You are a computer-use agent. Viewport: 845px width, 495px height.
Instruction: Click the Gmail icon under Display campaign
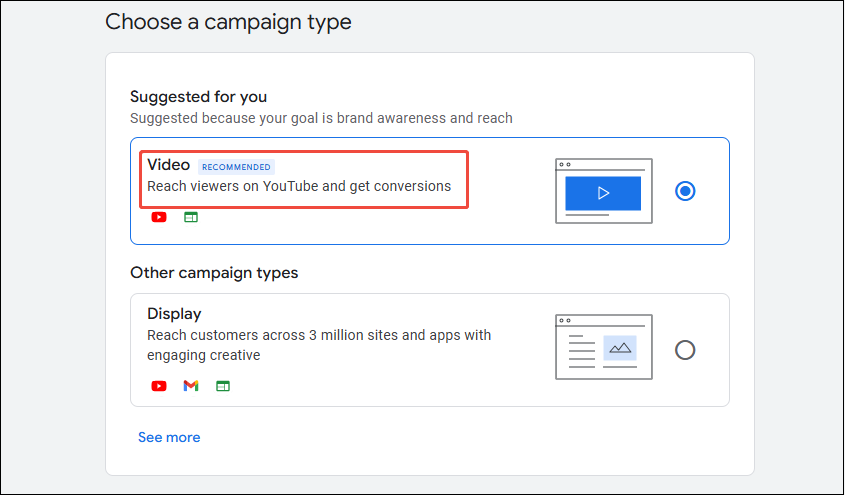(x=191, y=386)
